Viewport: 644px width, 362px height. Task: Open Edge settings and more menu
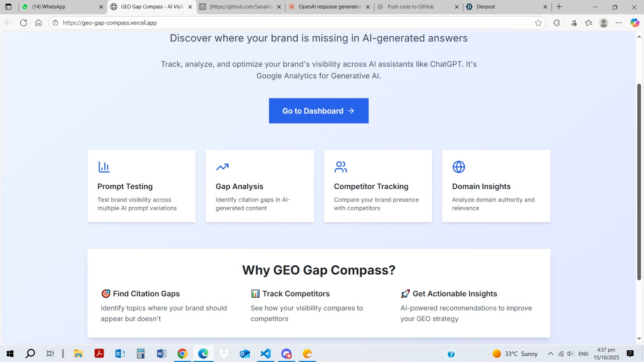pos(619,23)
